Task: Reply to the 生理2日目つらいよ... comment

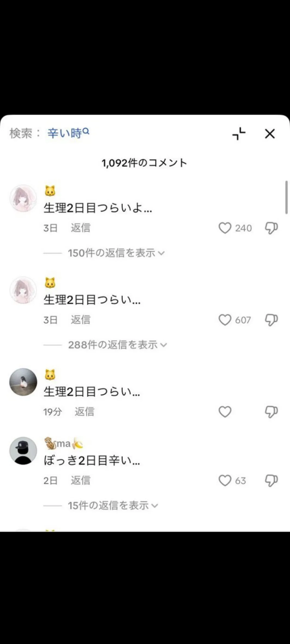Action: click(80, 228)
